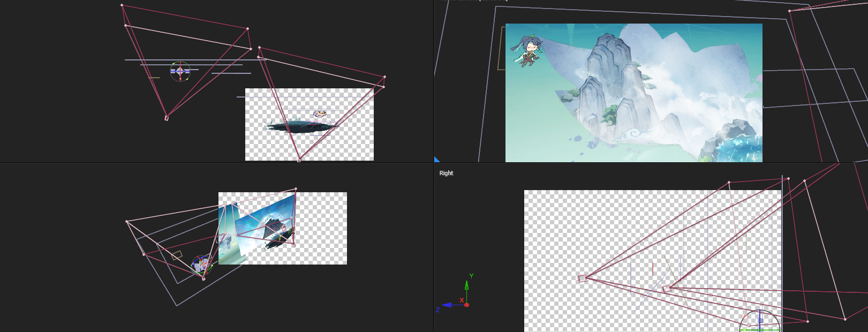
Task: Grab the 3D transform gizmo in top-left view
Action: point(180,71)
